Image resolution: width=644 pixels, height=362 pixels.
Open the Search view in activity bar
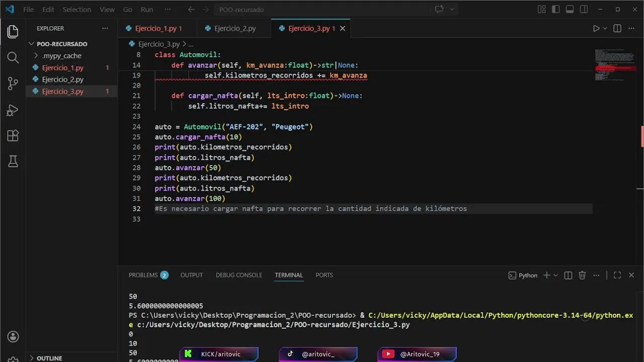click(x=13, y=58)
